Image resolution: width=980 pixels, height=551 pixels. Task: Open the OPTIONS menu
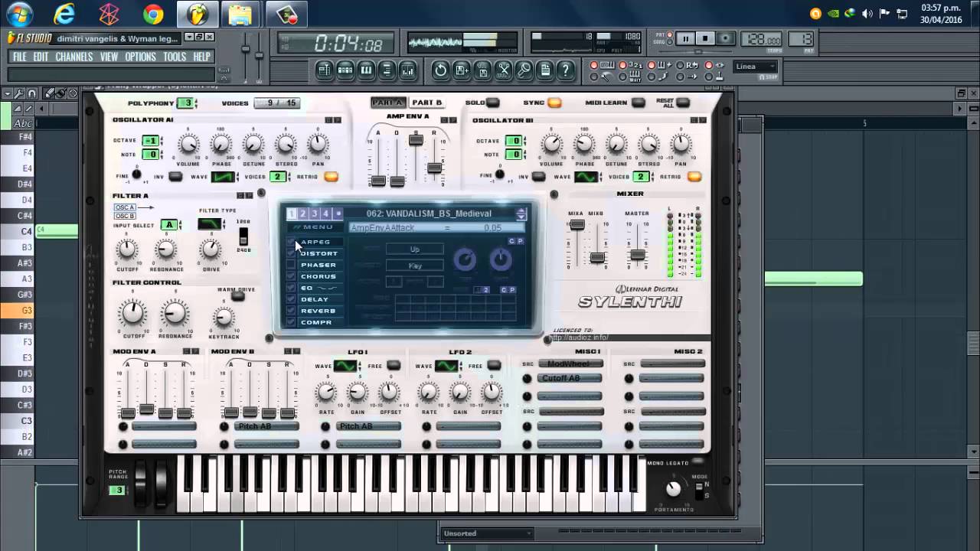(x=140, y=57)
